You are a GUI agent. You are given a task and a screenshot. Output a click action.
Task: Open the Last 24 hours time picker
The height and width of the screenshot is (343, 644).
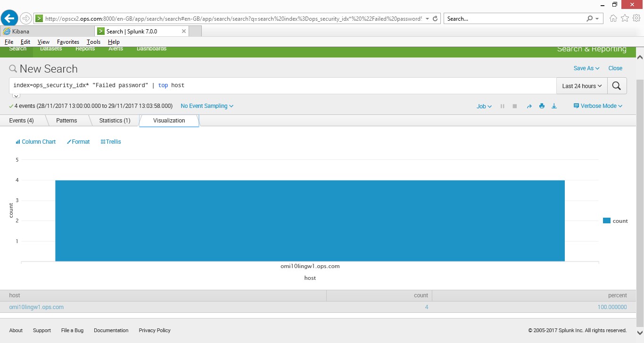coord(581,86)
